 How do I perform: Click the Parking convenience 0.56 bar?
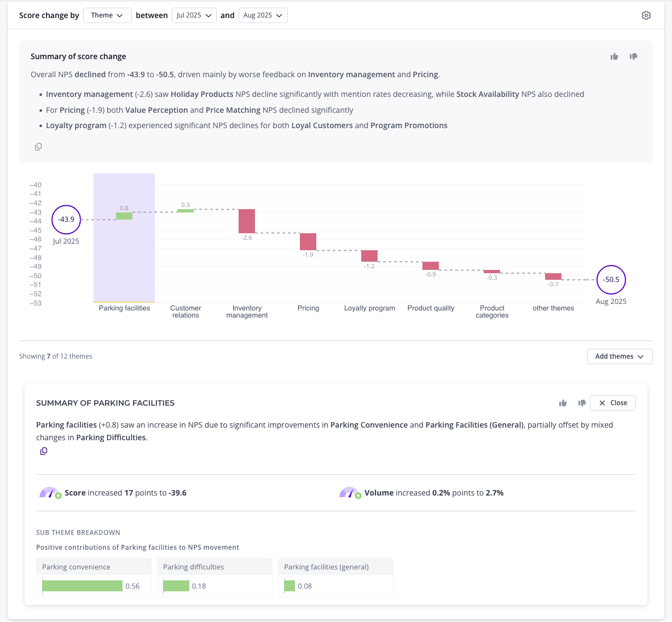pos(83,586)
